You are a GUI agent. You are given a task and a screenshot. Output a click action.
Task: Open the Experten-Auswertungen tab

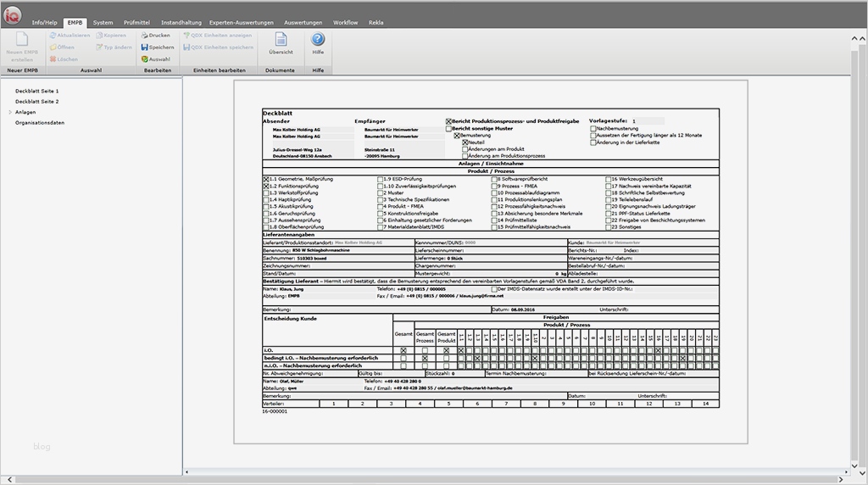[x=242, y=22]
